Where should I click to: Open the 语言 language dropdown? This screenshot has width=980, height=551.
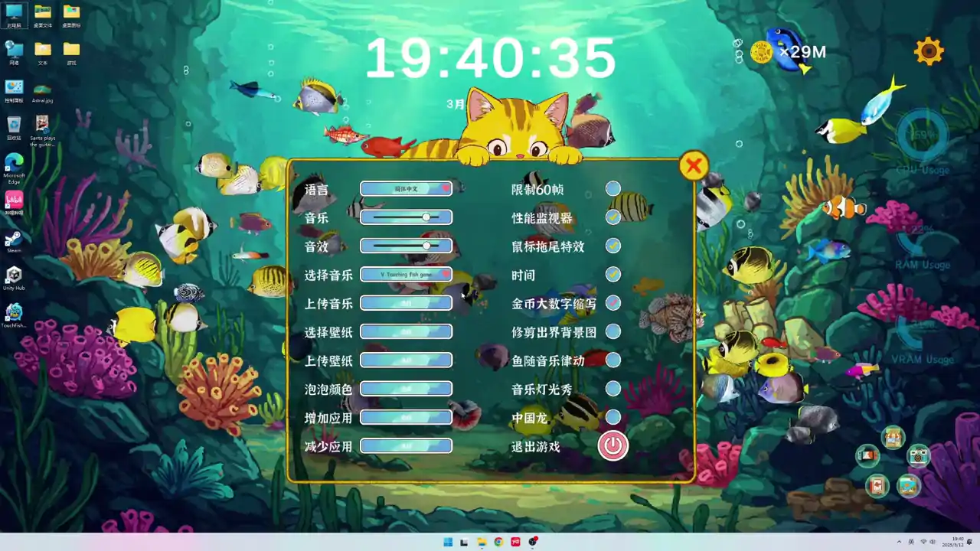coord(407,188)
